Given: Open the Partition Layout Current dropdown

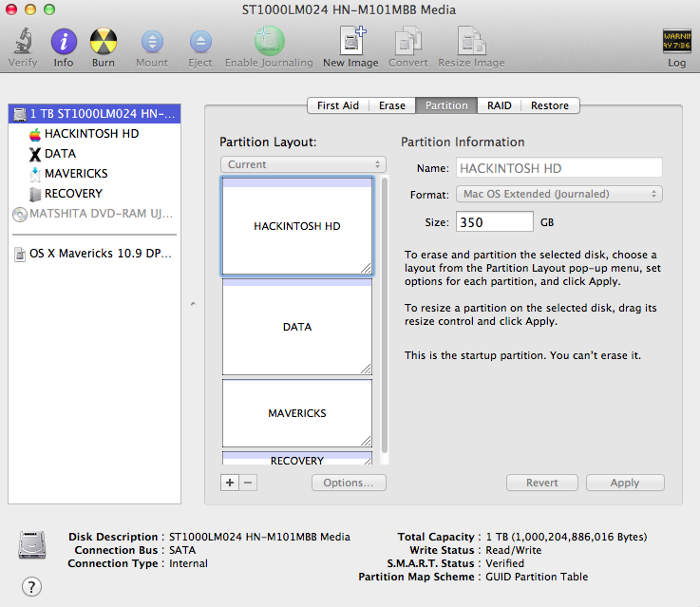Looking at the screenshot, I should (x=303, y=164).
